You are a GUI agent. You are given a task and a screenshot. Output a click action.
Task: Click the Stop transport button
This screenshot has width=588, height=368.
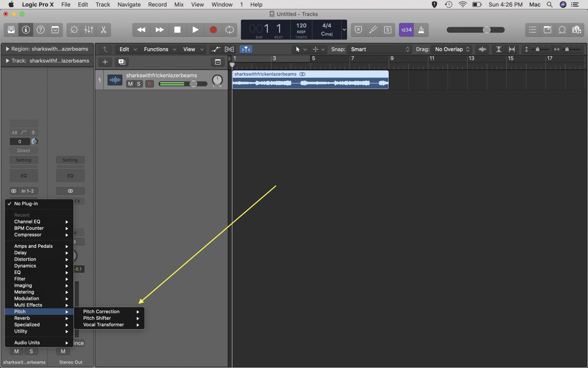177,30
